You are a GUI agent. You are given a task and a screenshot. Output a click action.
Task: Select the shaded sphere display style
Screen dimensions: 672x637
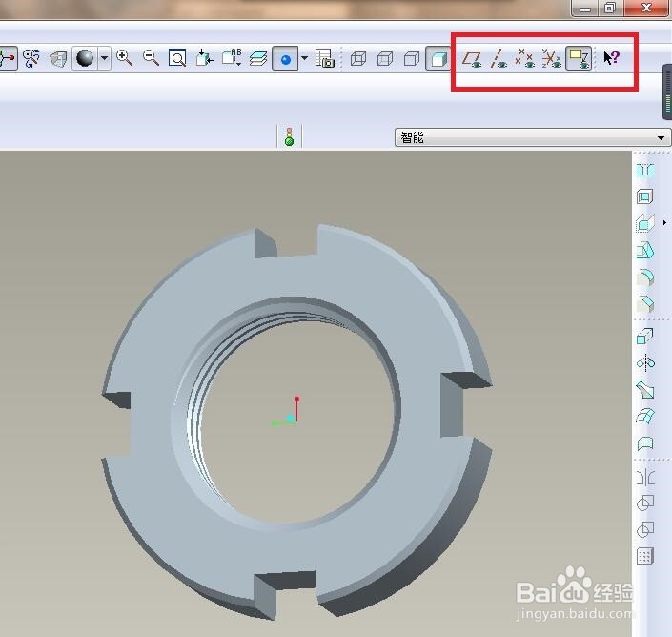click(85, 58)
